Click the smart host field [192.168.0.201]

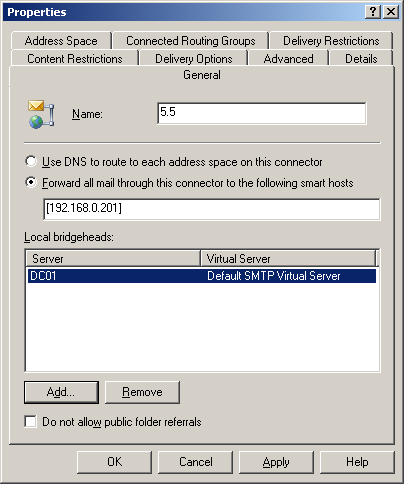(212, 209)
